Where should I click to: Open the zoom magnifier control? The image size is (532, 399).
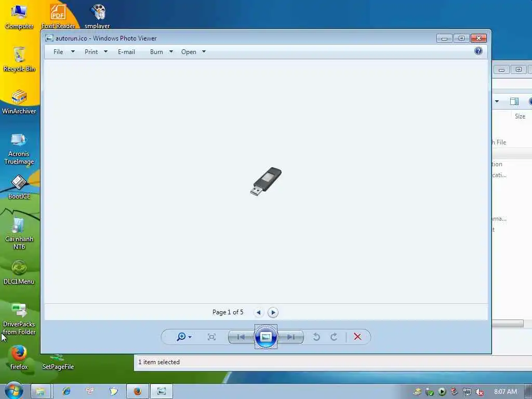(x=184, y=337)
